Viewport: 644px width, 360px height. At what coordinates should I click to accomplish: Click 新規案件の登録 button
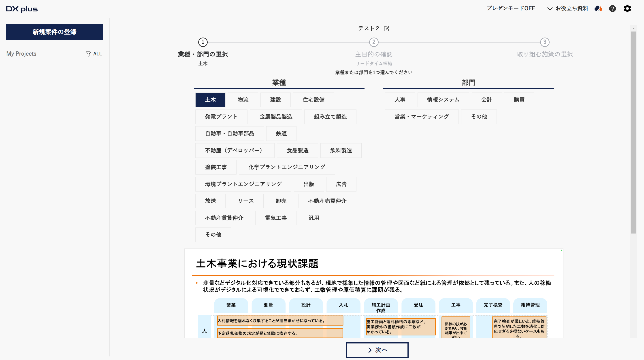(x=55, y=32)
